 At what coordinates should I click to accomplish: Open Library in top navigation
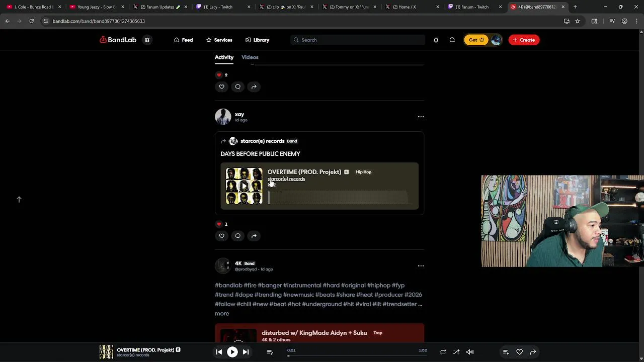pyautogui.click(x=257, y=40)
